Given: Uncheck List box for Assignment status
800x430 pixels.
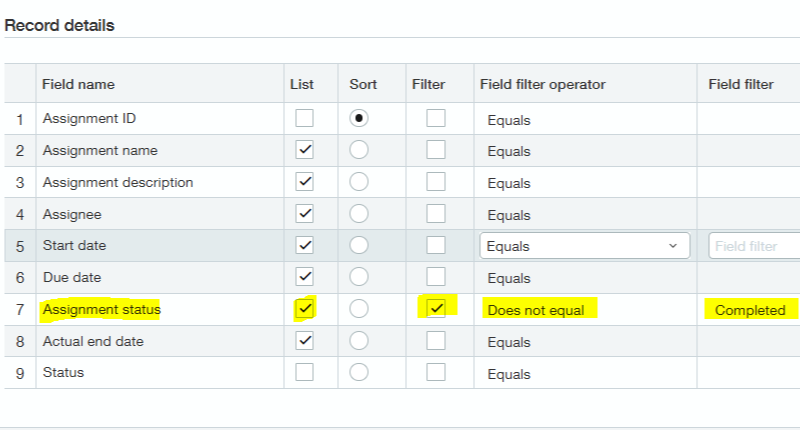Looking at the screenshot, I should 305,309.
